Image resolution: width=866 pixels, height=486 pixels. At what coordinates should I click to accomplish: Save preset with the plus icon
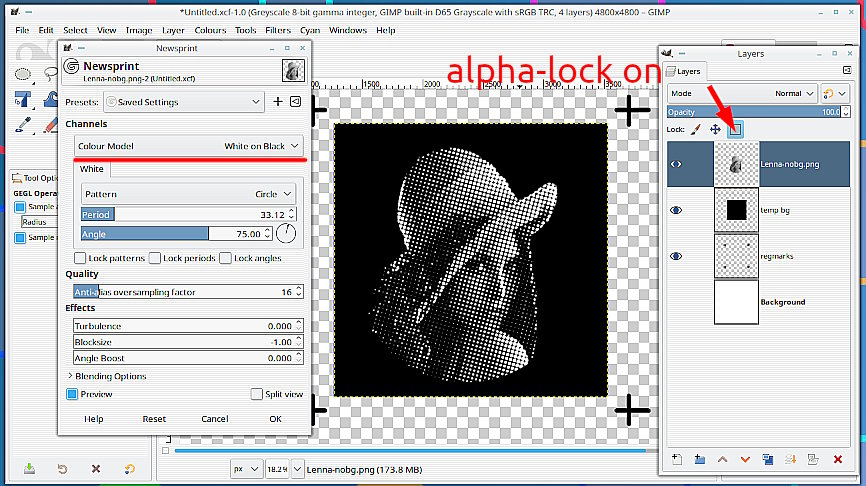(278, 102)
